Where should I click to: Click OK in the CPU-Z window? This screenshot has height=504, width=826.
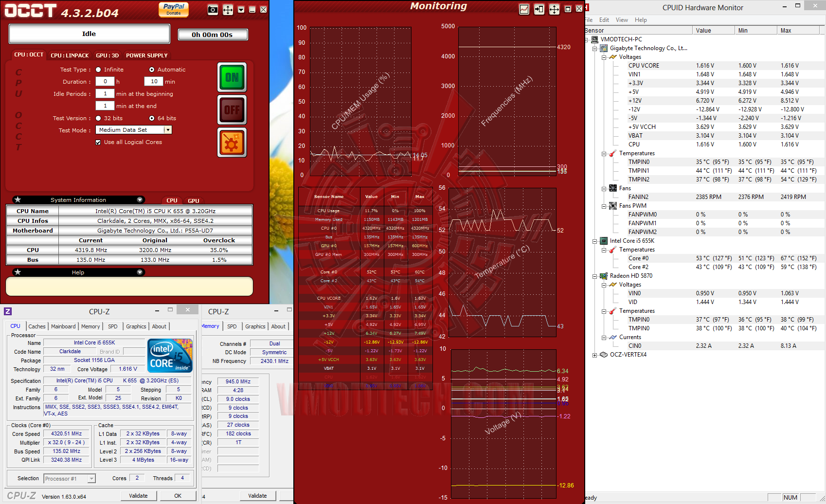[178, 496]
